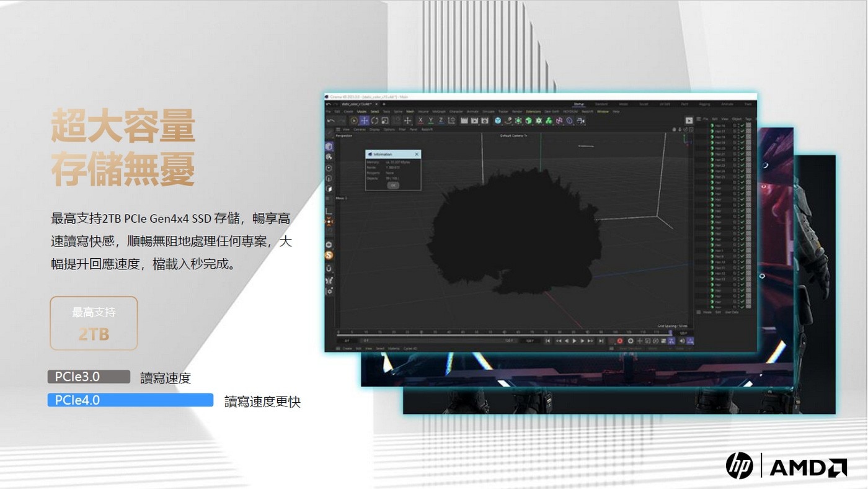Image resolution: width=868 pixels, height=489 pixels.
Task: Click the Camera icon in top toolbar
Action: tap(580, 121)
